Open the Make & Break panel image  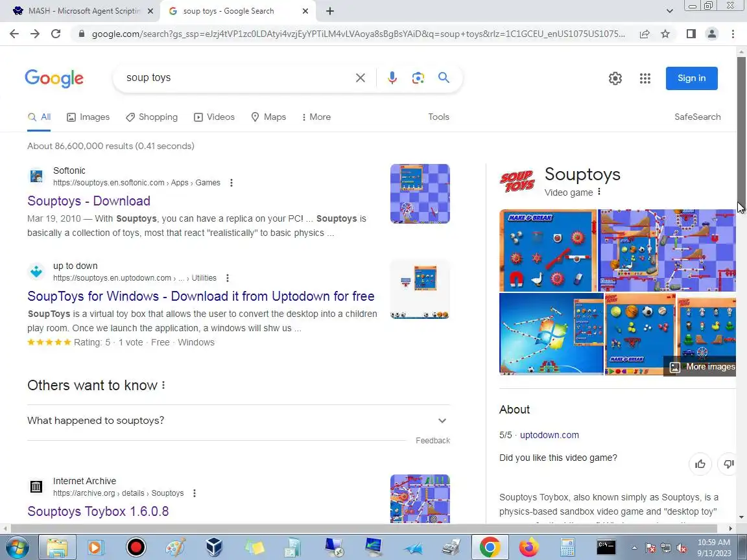[x=547, y=250]
